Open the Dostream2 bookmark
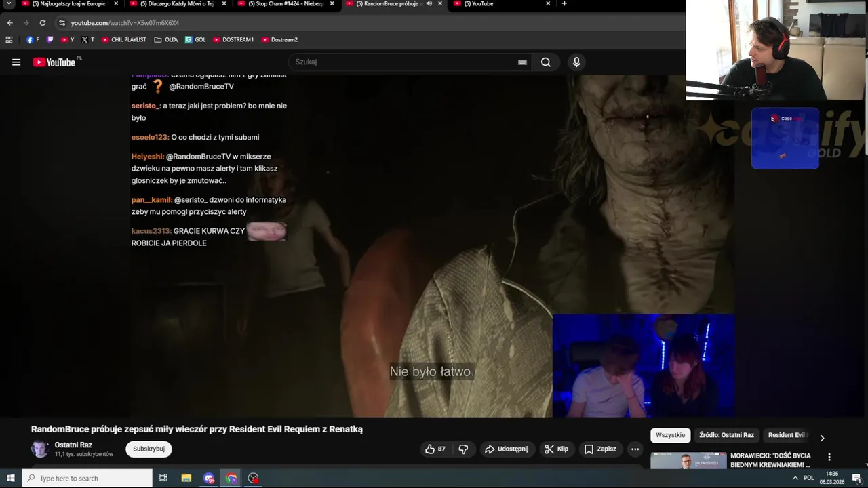This screenshot has width=868, height=488. coord(279,40)
